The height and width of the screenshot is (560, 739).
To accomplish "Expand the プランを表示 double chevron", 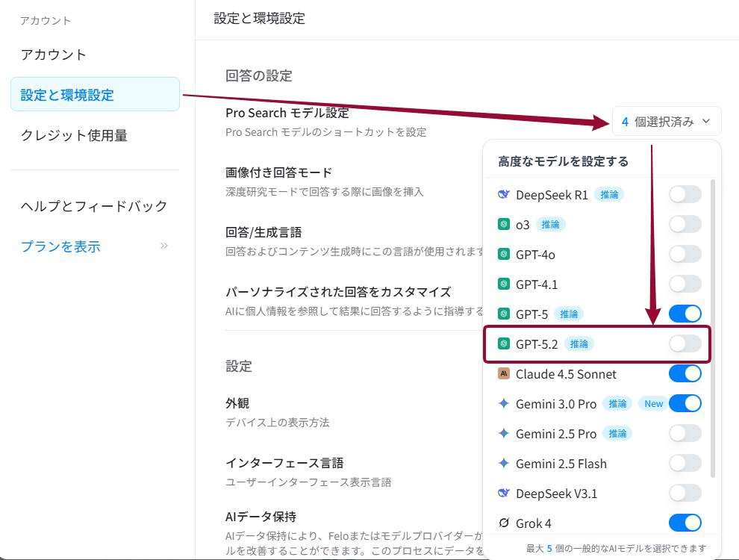I will (163, 246).
